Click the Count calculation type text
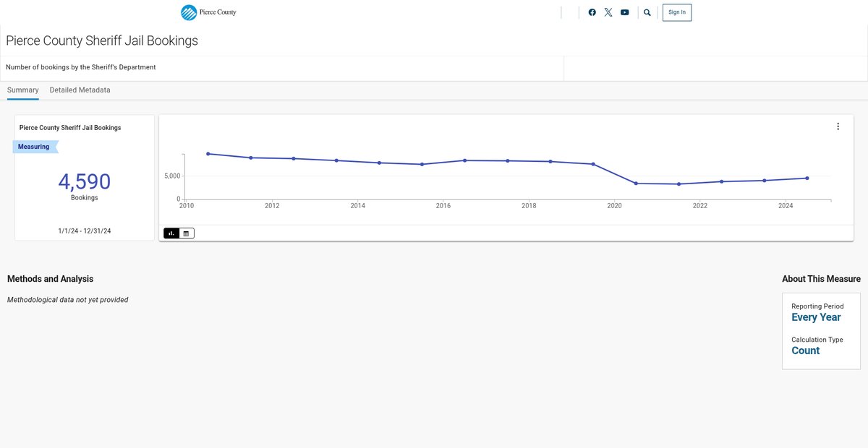This screenshot has height=448, width=868. (805, 350)
